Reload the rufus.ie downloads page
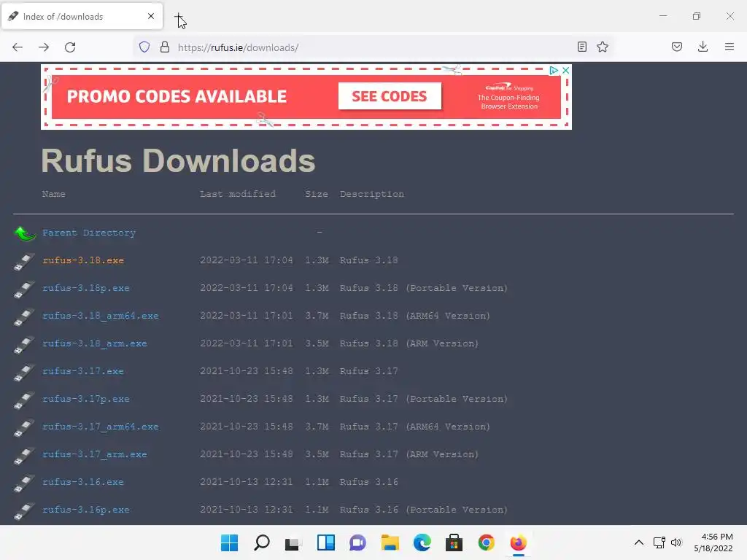747x560 pixels. click(70, 47)
